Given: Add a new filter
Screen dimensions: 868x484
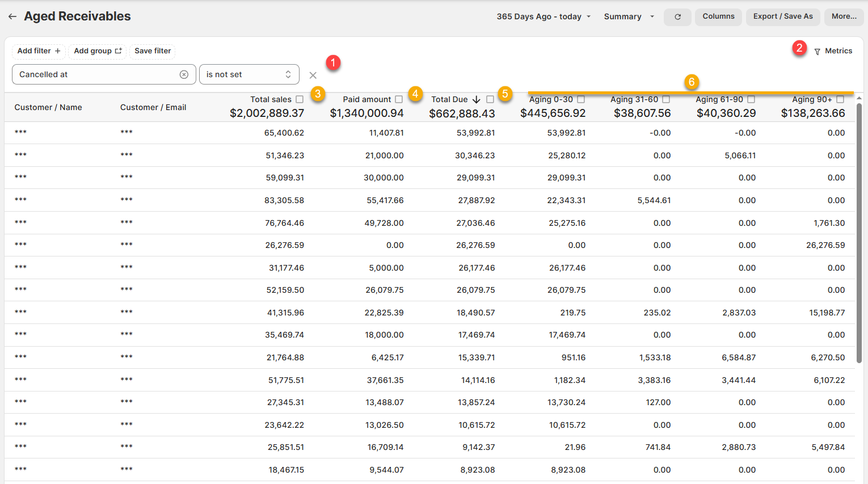Looking at the screenshot, I should pos(39,51).
